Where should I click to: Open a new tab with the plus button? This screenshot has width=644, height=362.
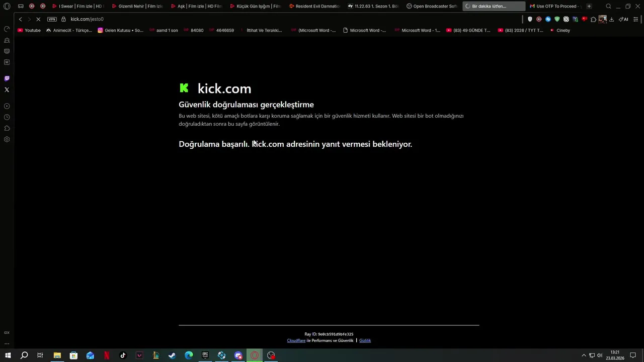(589, 7)
